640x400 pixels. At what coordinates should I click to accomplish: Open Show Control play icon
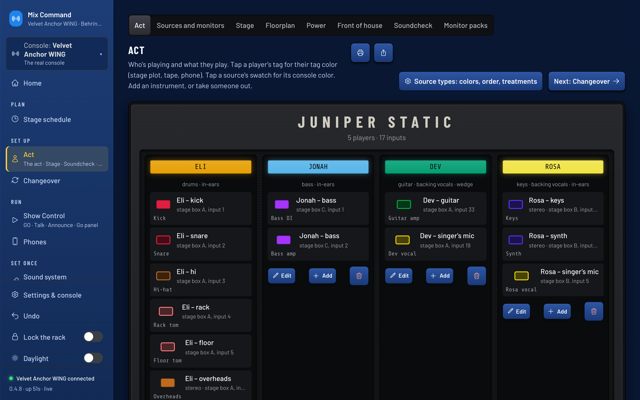tap(15, 220)
